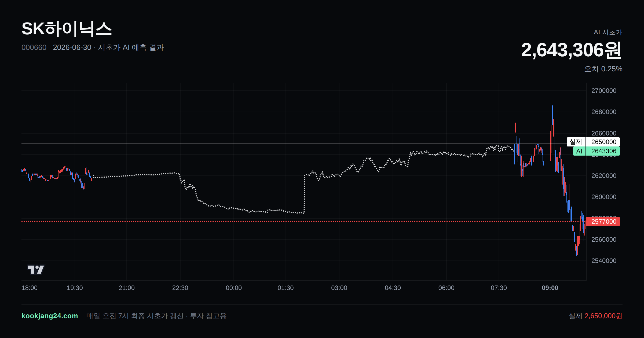The height and width of the screenshot is (338, 644).
Task: Click the 실제 price tag label
Action: coord(576,142)
